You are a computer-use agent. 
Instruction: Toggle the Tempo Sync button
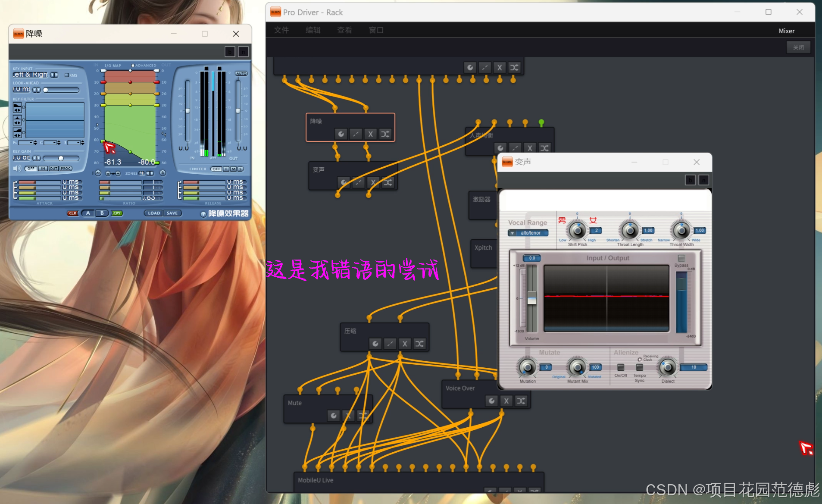pyautogui.click(x=640, y=367)
